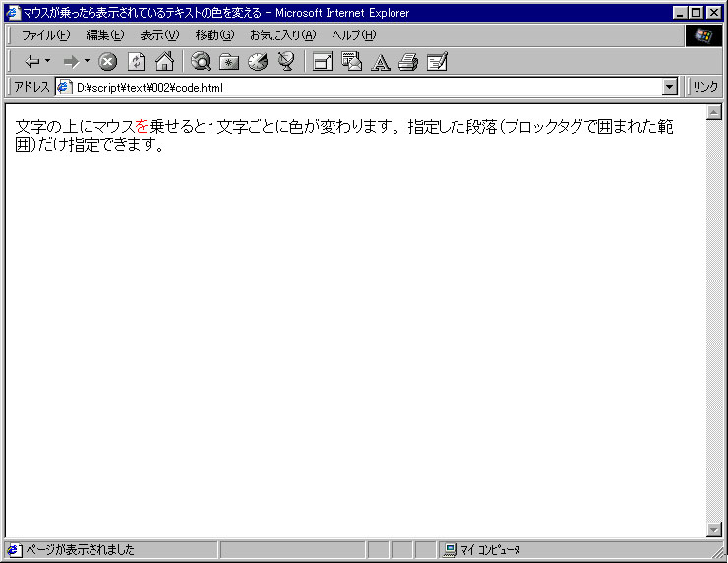Print the page with the printer icon

pos(408,62)
